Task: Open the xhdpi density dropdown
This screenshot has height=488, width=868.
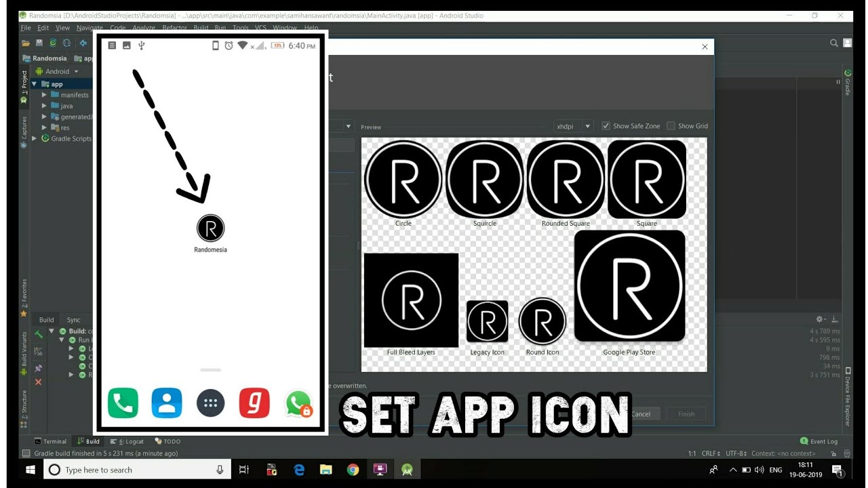Action: 573,126
